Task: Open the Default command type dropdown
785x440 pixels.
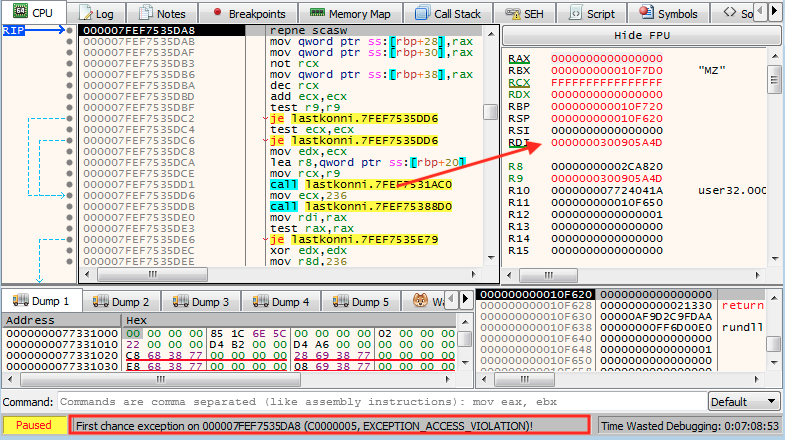Action: (742, 402)
